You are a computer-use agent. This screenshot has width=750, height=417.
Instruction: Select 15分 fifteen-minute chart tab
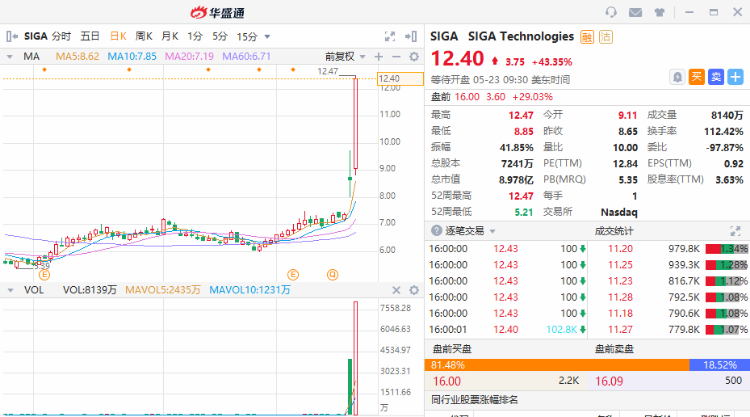[x=247, y=36]
